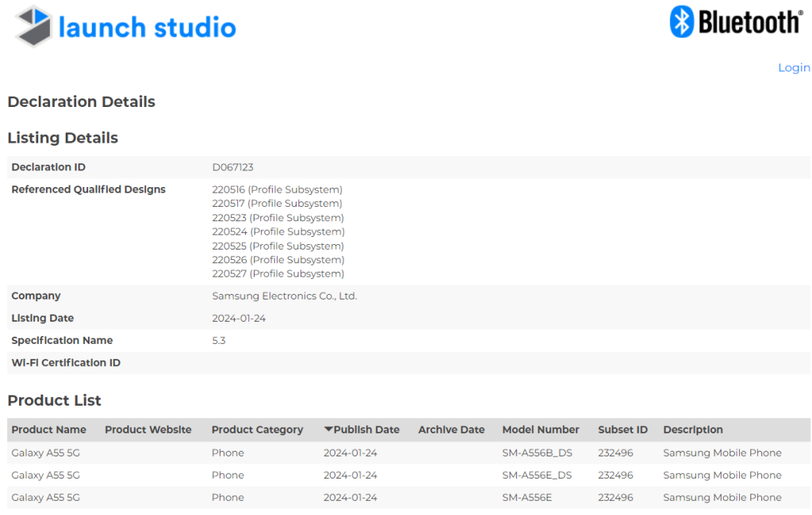The width and height of the screenshot is (812, 515).
Task: Open the Login link
Action: pyautogui.click(x=793, y=68)
